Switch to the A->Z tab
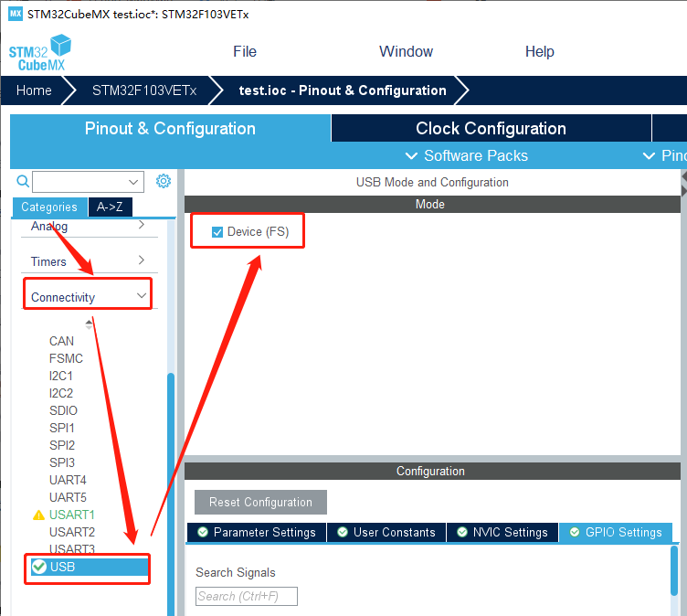Viewport: 687px width, 616px height. tap(110, 207)
